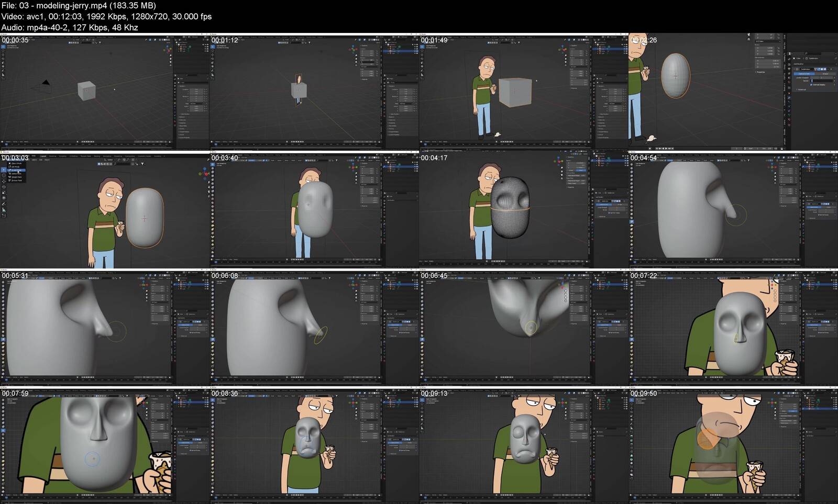Open the 00:06:08 nose sculpt frame
Screen dimensions: 838x504
(314, 328)
